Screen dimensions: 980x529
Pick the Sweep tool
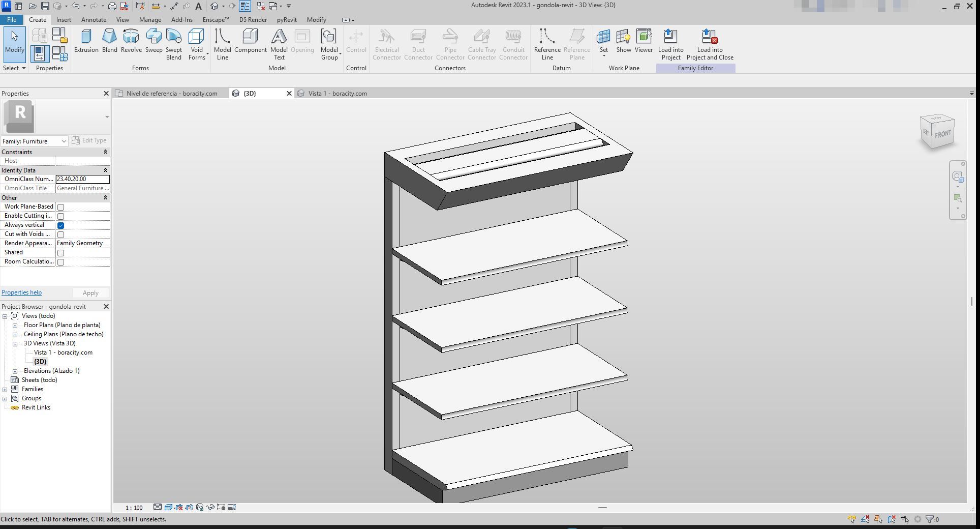coord(154,41)
